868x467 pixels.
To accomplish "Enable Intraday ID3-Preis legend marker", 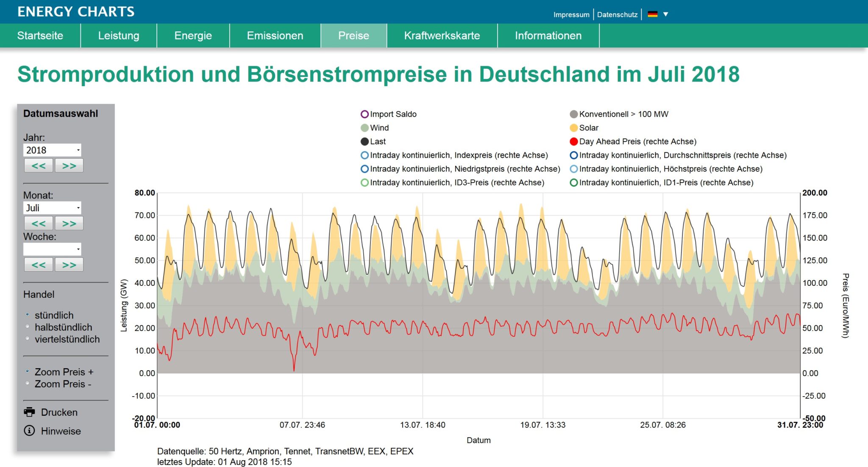I will point(364,182).
